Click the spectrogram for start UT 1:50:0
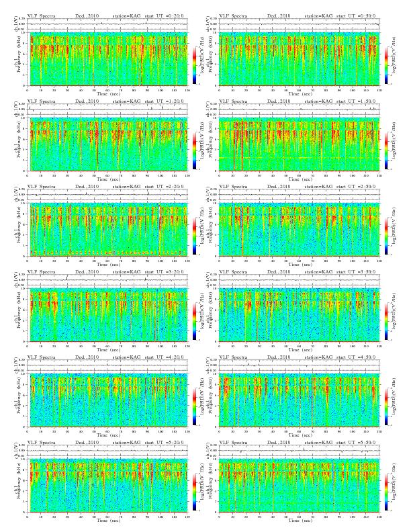The height and width of the screenshot is (532, 411). coord(300,144)
